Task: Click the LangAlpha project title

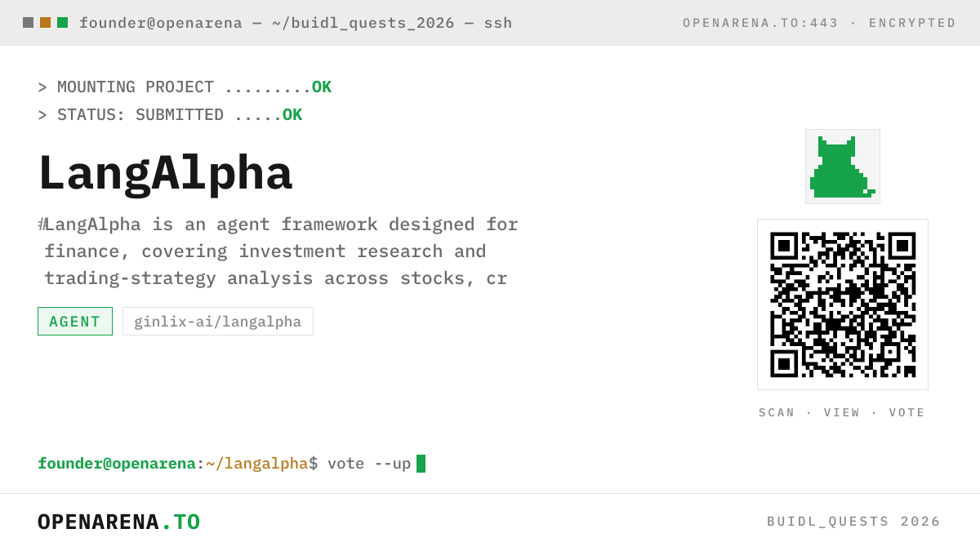Action: [165, 173]
